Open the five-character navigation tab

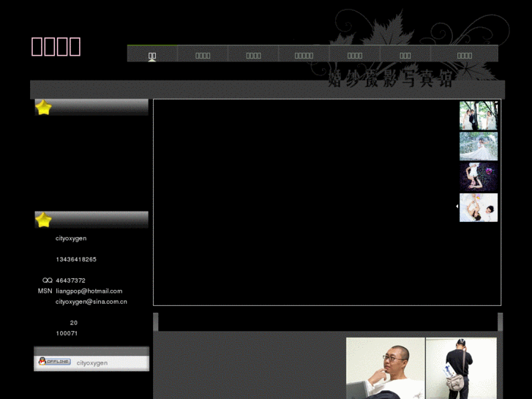pyautogui.click(x=304, y=53)
